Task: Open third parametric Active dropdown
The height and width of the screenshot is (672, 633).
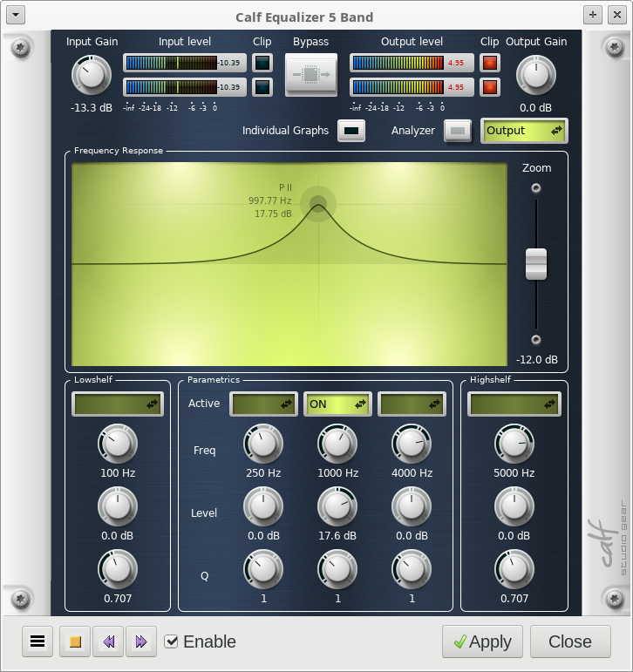Action: point(412,404)
